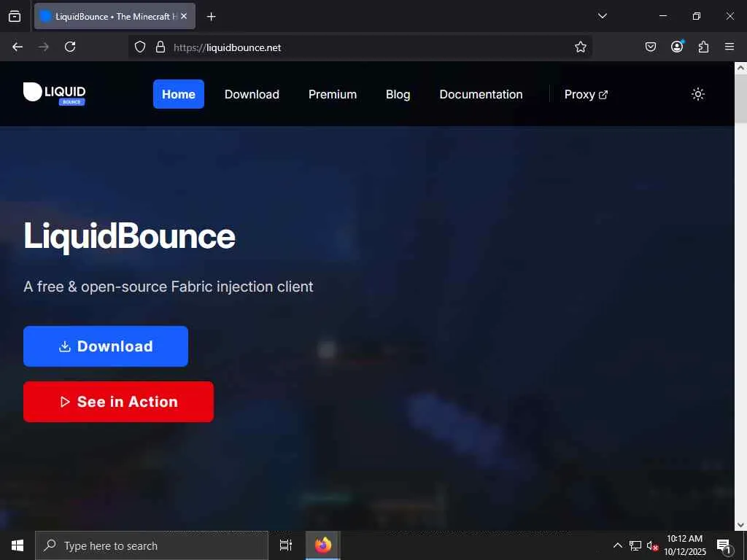Open the notification center icon
747x560 pixels.
(724, 546)
